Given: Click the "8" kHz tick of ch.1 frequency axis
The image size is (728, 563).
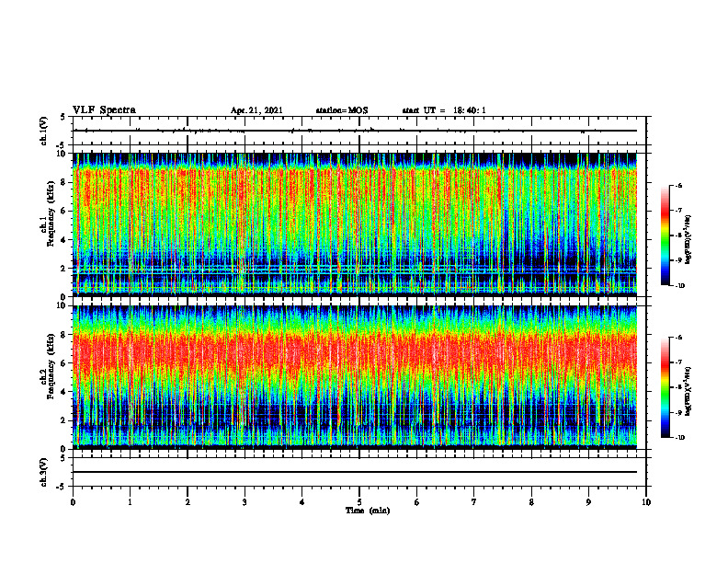Looking at the screenshot, I should pos(64,182).
